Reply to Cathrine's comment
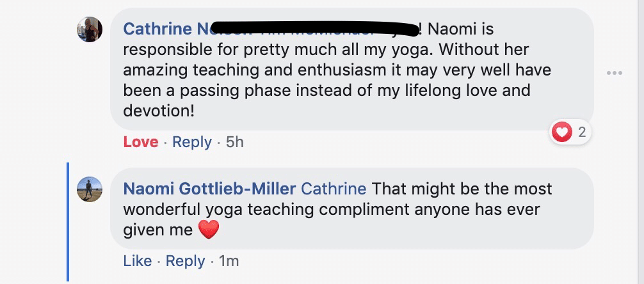 [x=191, y=141]
